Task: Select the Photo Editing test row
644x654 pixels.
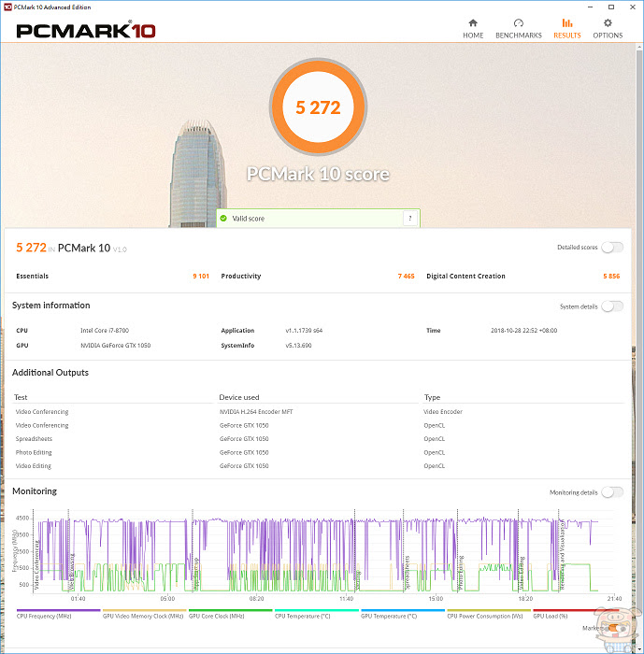Action: tap(34, 452)
